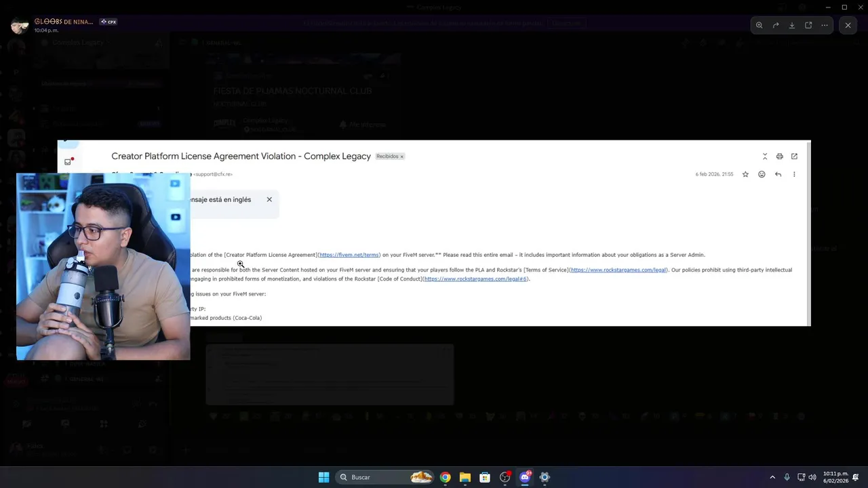The height and width of the screenshot is (488, 868).
Task: Open the OBS Studio taskbar icon
Action: coord(505,477)
